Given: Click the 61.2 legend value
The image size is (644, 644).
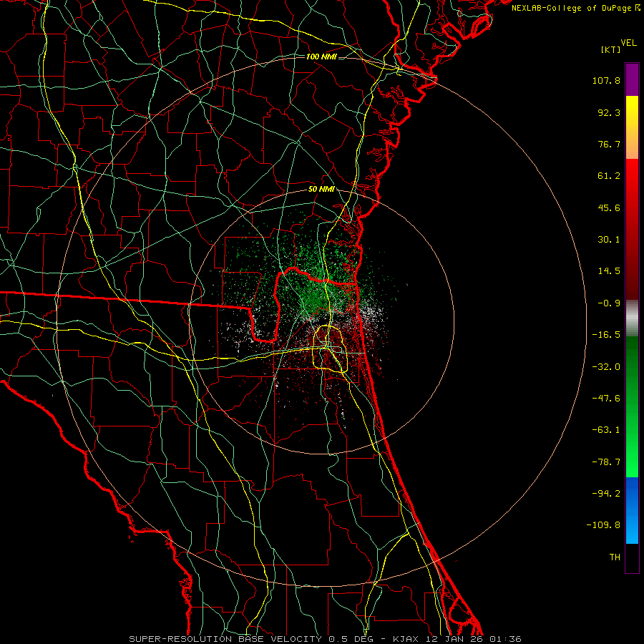Looking at the screenshot, I should click(x=609, y=176).
